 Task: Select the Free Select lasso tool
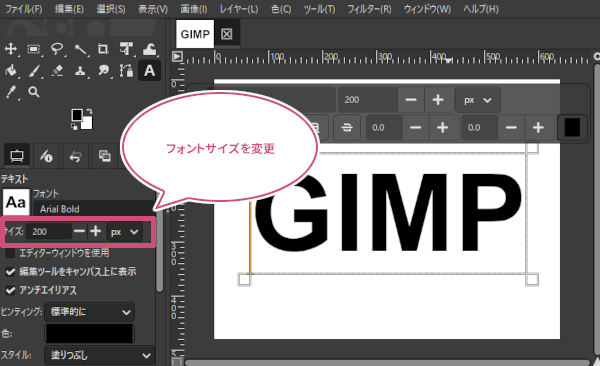click(x=57, y=49)
